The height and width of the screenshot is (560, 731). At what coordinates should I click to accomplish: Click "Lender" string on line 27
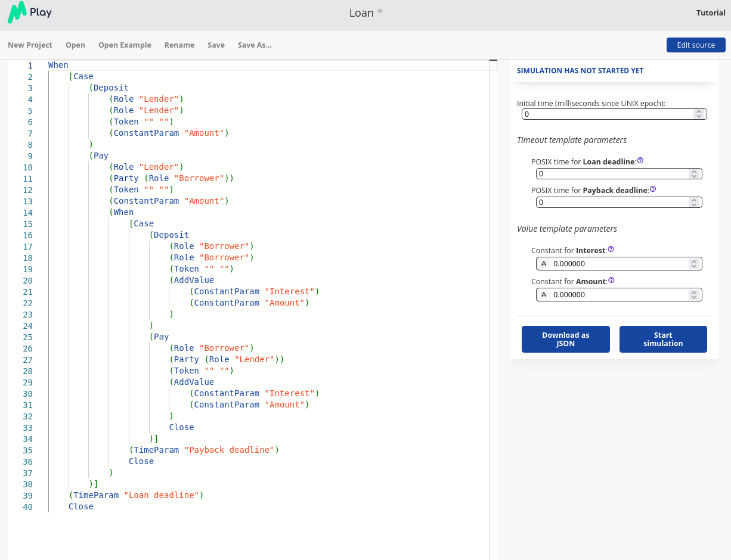point(255,360)
